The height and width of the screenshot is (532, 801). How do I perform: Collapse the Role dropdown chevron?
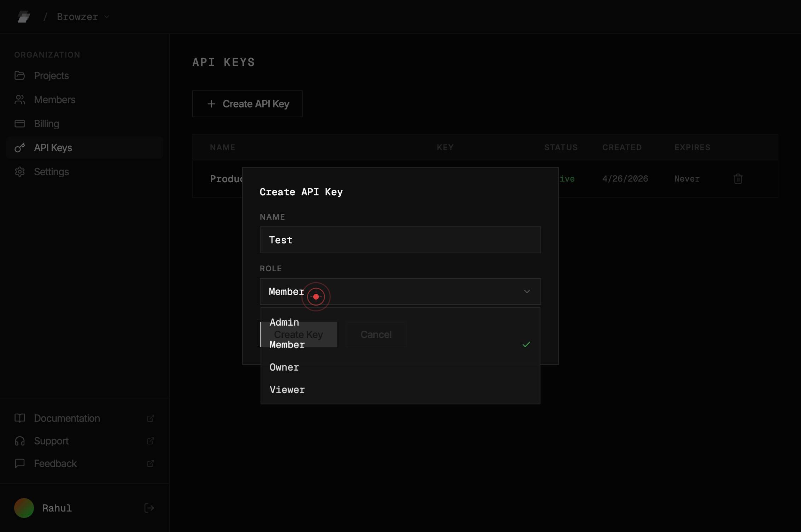[x=527, y=291]
